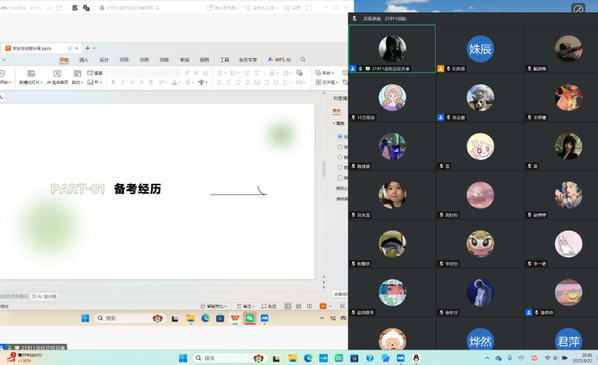Click the AI 演讲稿 button below the slide
Screen dimensions: 598x365
45,296
